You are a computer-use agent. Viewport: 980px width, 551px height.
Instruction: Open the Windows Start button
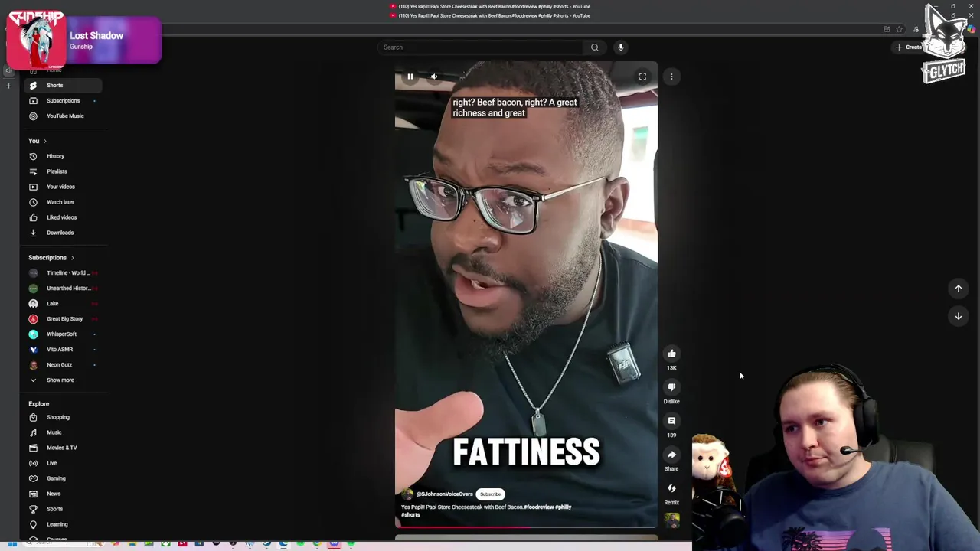coord(12,544)
